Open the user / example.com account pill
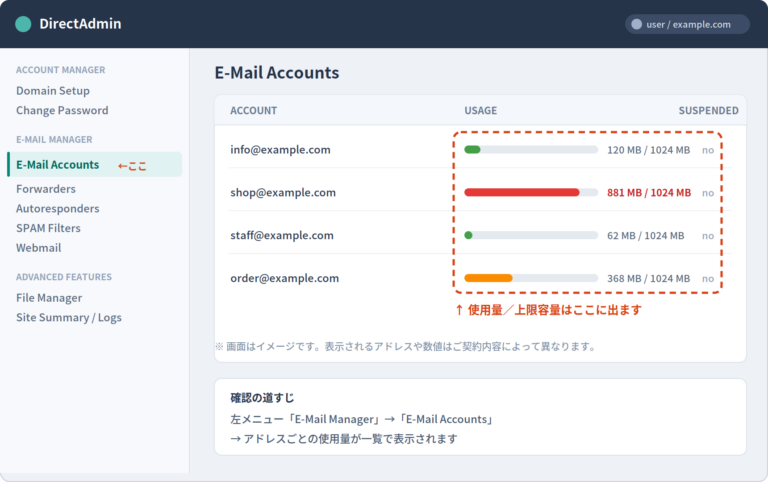This screenshot has width=768, height=482. point(687,24)
